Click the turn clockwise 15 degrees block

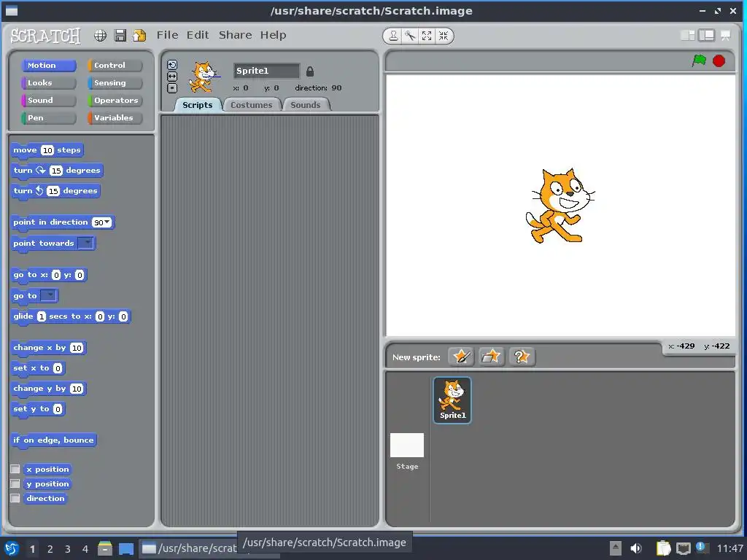point(57,171)
